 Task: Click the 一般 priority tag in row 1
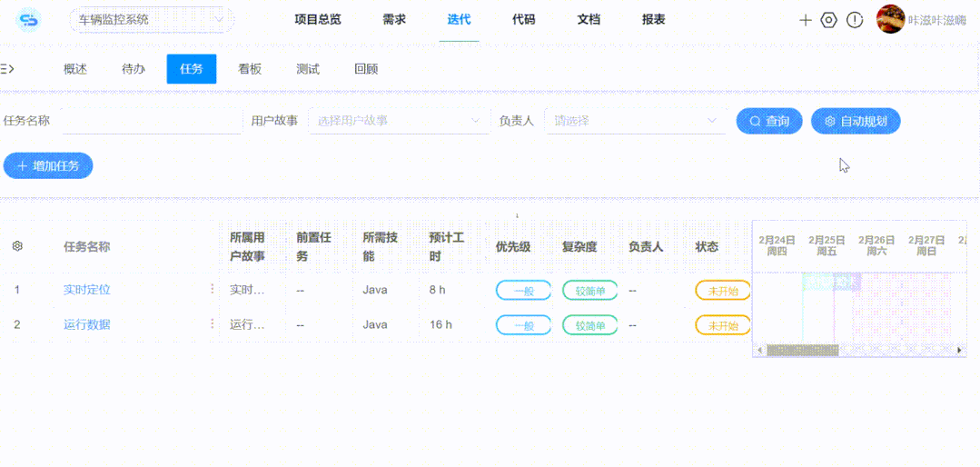tap(524, 290)
